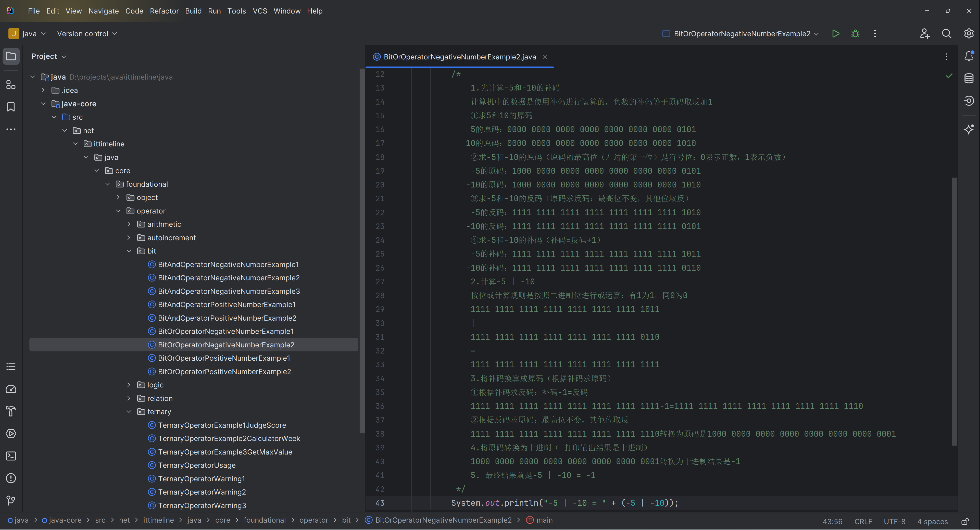Screen dimensions: 980x530
Task: Expand the relation package
Action: coord(129,398)
